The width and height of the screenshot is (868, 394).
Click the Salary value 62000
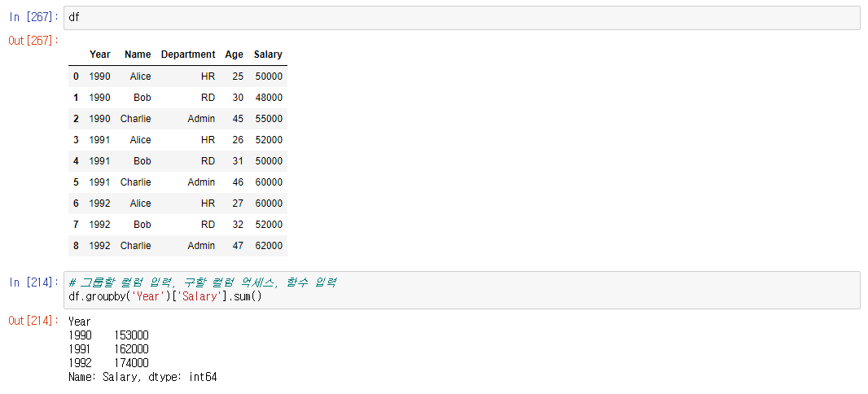pyautogui.click(x=269, y=246)
